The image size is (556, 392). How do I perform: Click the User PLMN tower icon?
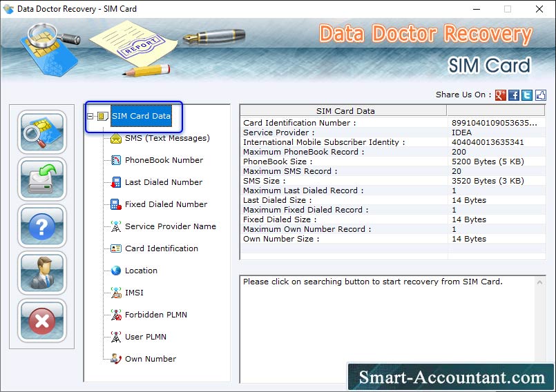tap(116, 337)
